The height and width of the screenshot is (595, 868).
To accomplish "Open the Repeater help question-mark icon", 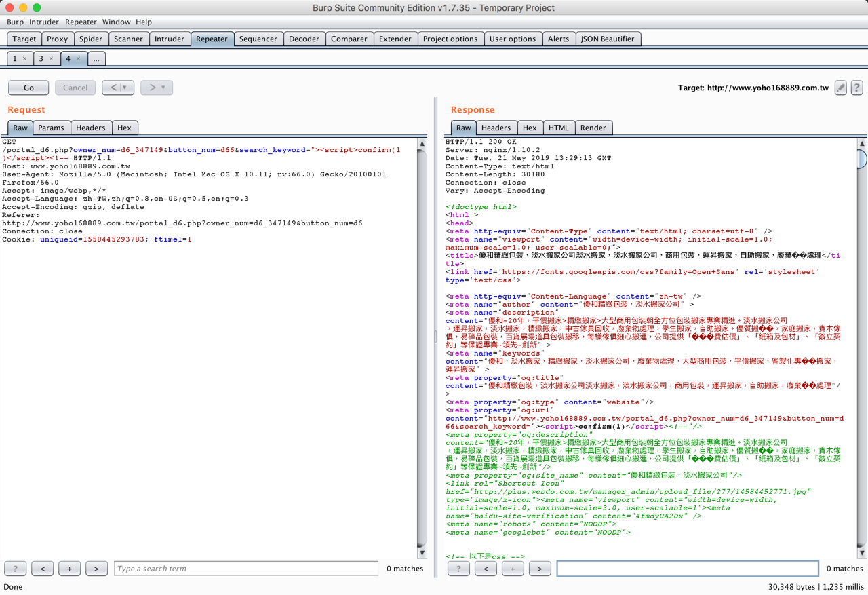I will pos(856,88).
